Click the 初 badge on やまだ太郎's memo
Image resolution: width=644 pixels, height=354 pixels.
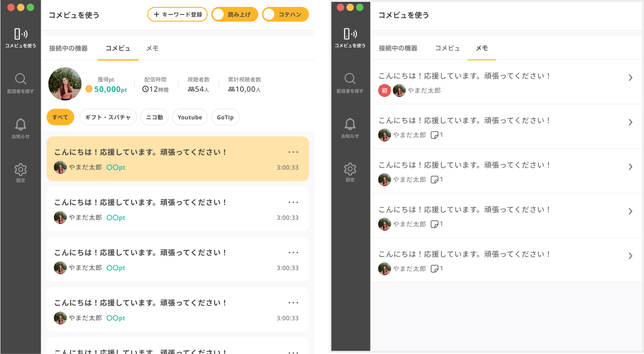click(384, 90)
